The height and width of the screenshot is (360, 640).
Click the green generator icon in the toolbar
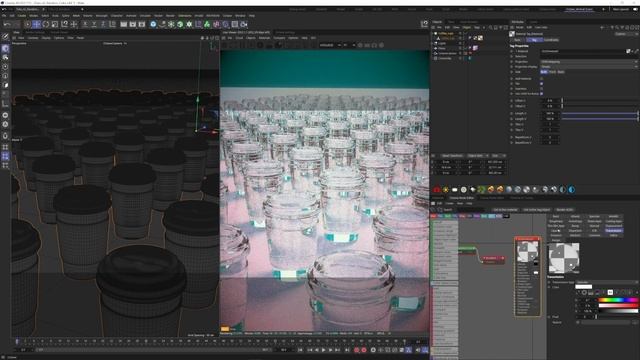(x=180, y=24)
